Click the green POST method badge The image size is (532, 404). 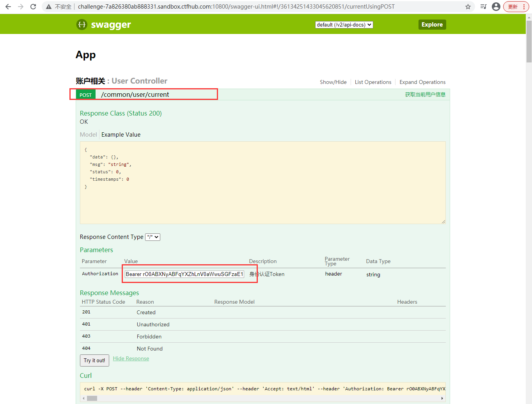[85, 95]
